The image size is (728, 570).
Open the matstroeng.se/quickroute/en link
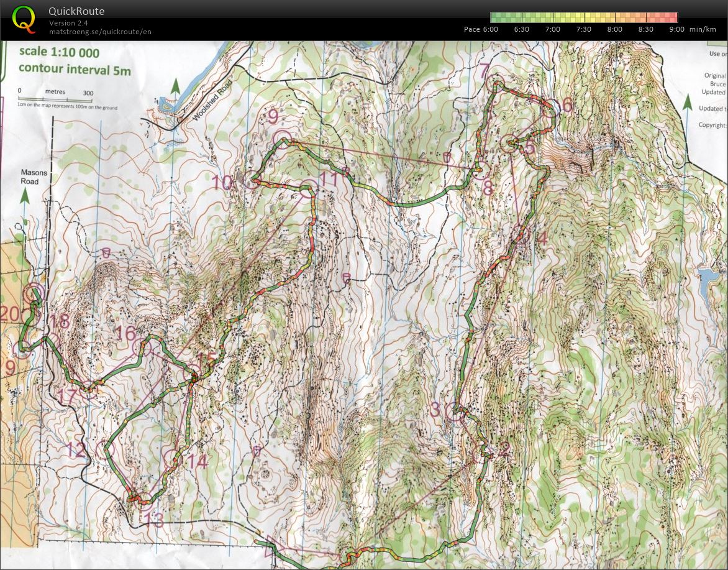pyautogui.click(x=99, y=31)
